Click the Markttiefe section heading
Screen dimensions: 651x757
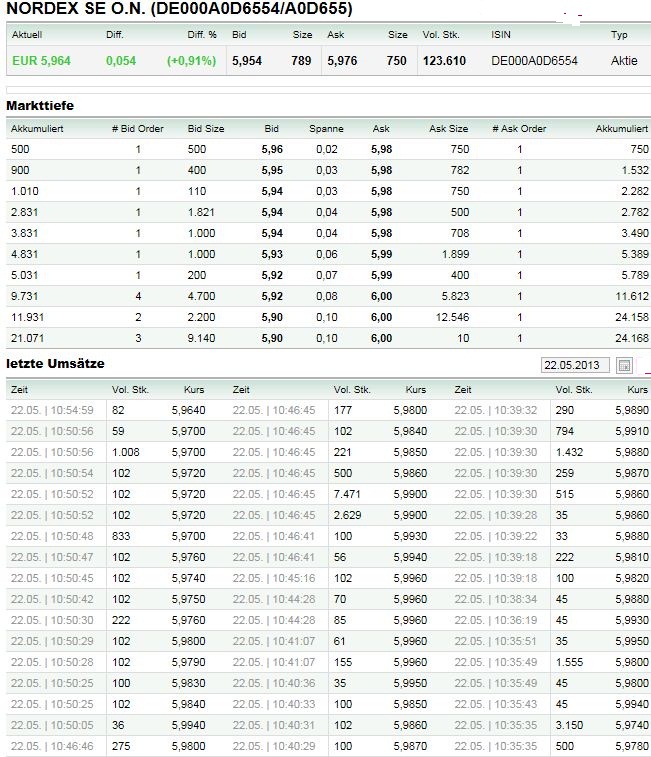coord(40,106)
